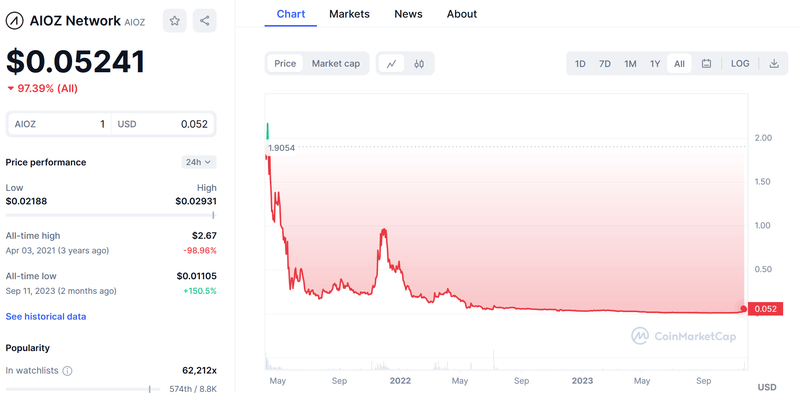
Task: Select the Price chart mode
Action: pos(285,64)
